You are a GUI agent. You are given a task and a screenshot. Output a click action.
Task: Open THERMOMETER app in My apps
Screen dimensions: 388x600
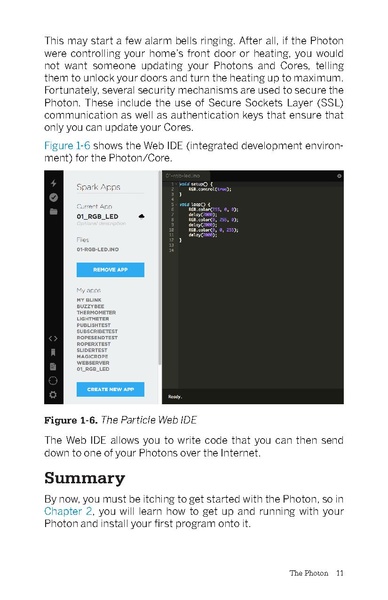point(96,313)
